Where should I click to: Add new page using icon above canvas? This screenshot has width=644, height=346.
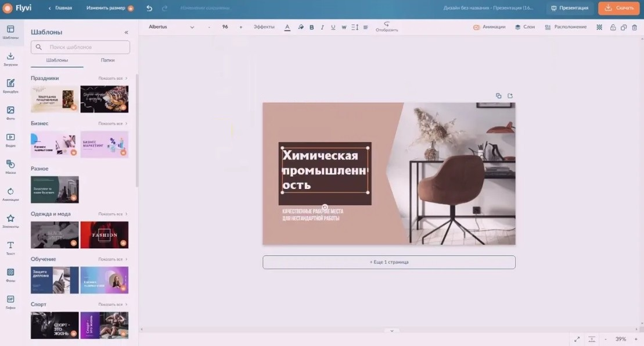click(x=510, y=96)
